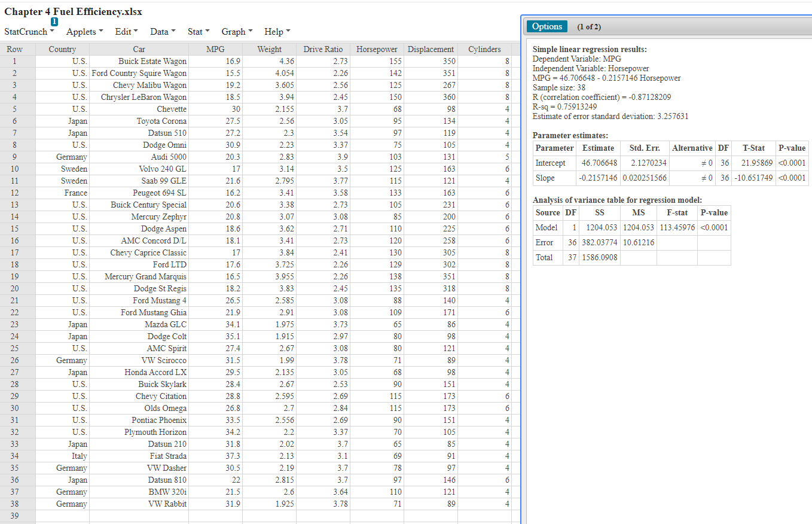Select the Weight column header
Viewport: 812px width, 524px height.
click(269, 49)
